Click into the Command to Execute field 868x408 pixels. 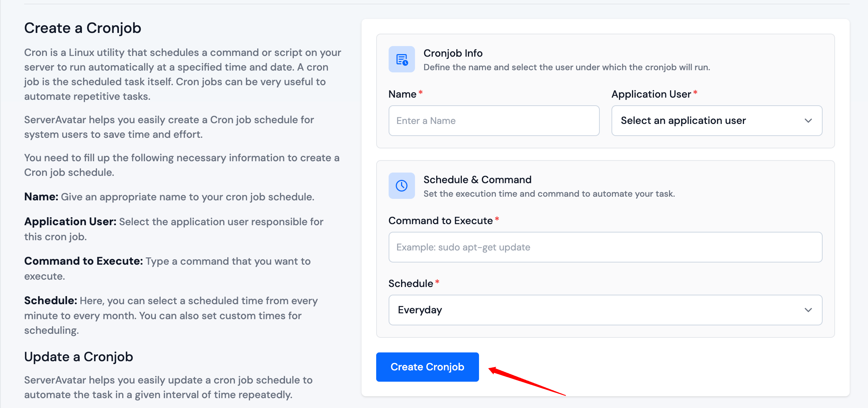pyautogui.click(x=605, y=247)
